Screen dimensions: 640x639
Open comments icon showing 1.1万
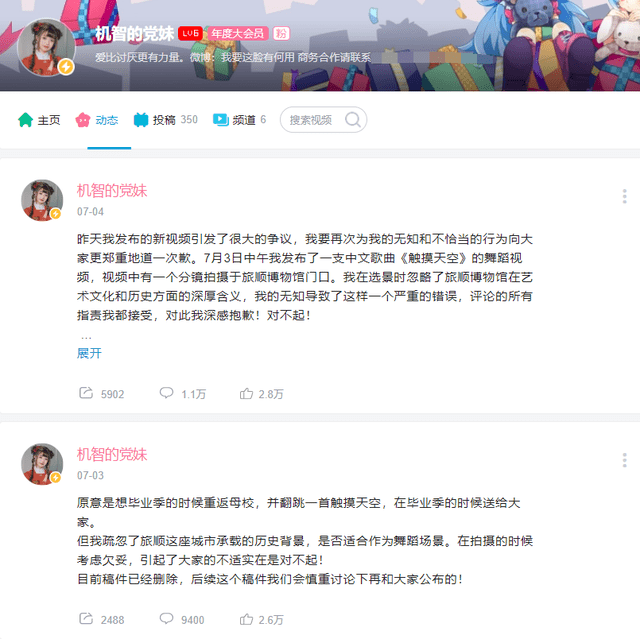166,393
